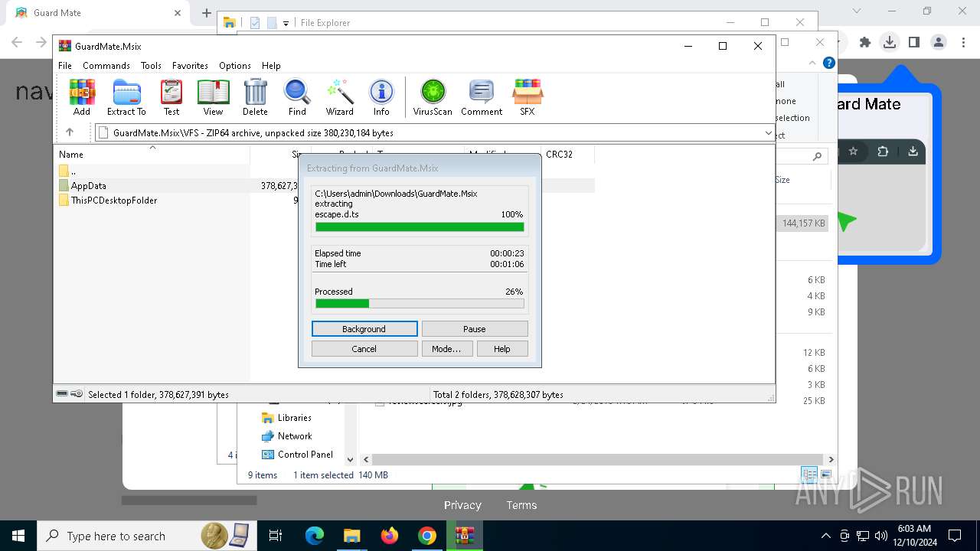Switch File Explorer to large icons view
Viewport: 980px width, 551px height.
(x=826, y=474)
